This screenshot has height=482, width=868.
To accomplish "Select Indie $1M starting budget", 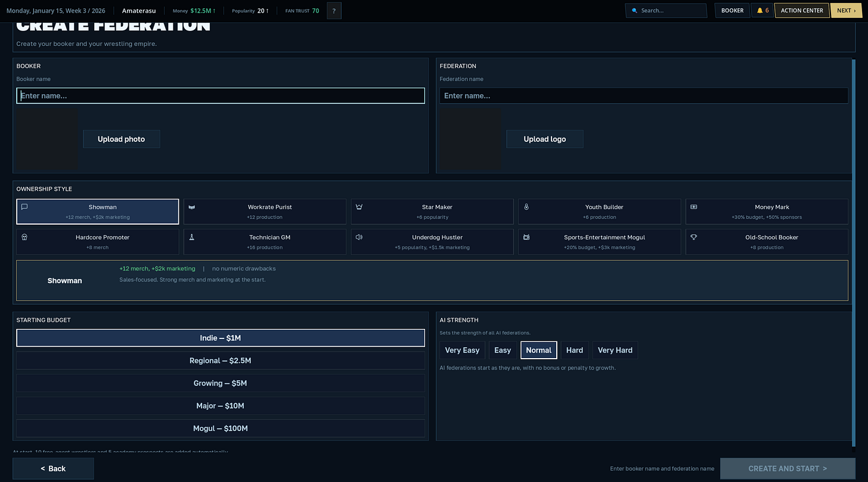I will pyautogui.click(x=221, y=338).
